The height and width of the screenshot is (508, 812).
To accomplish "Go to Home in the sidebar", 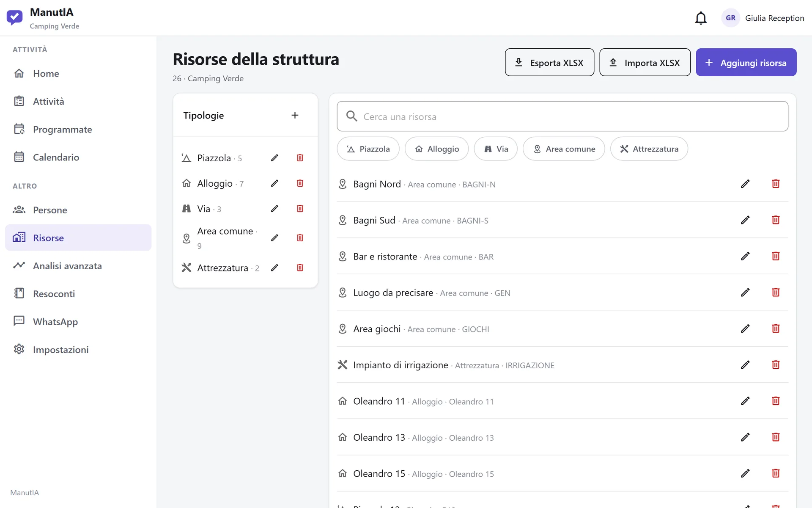I will [x=78, y=73].
